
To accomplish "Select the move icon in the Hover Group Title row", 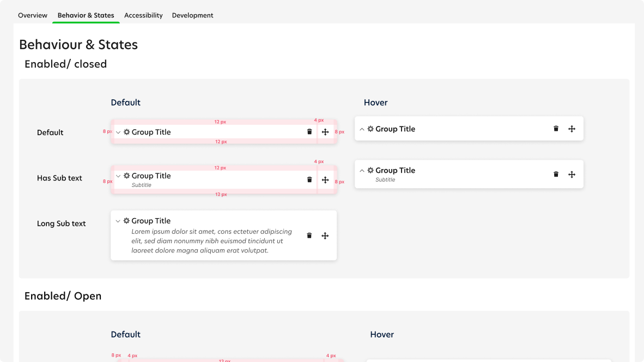I will (572, 129).
